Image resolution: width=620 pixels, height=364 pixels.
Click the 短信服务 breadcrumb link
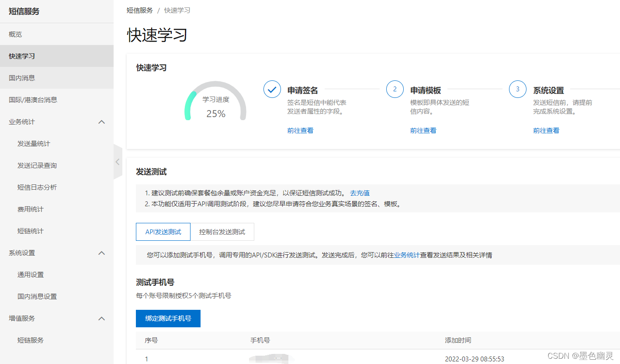point(140,10)
